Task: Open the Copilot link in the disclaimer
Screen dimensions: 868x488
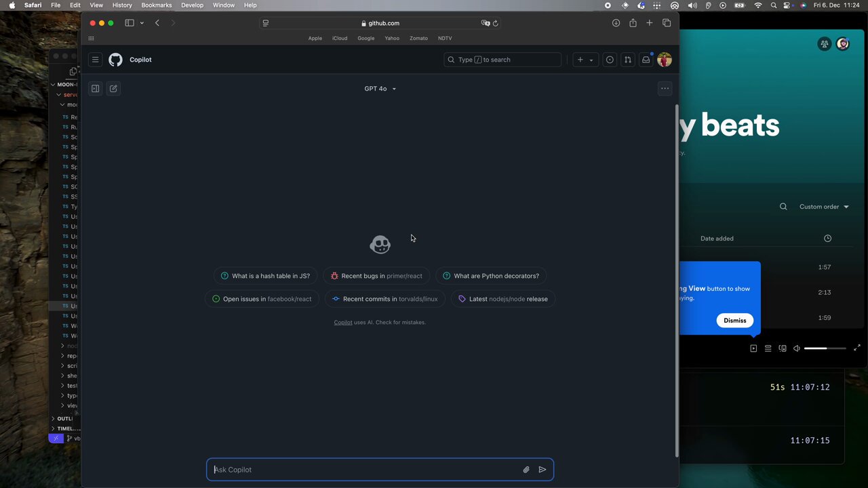Action: [343, 323]
